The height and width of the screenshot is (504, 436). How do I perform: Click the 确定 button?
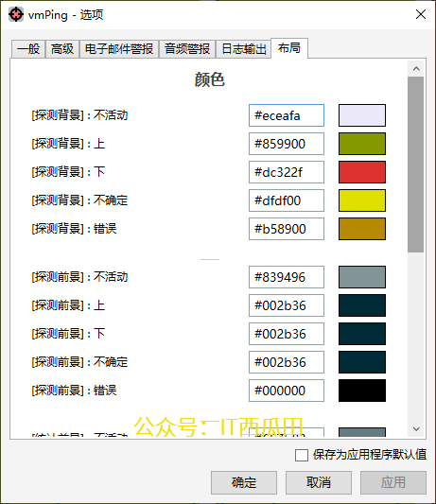coord(244,482)
